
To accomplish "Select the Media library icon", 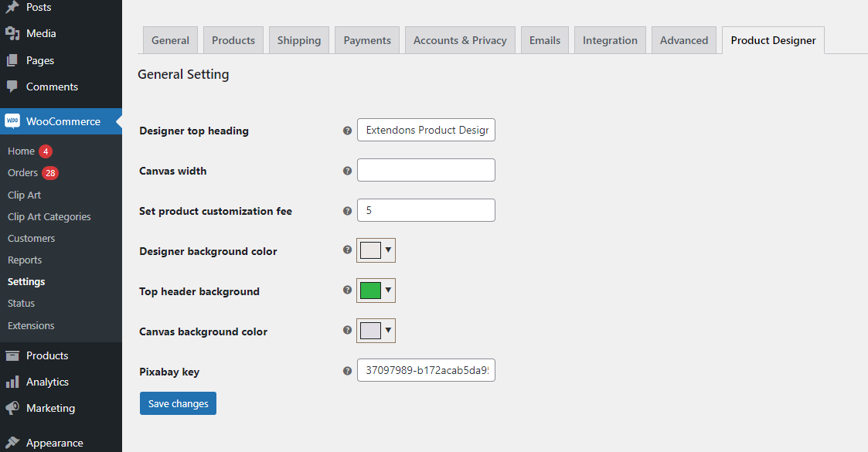I will (x=11, y=32).
